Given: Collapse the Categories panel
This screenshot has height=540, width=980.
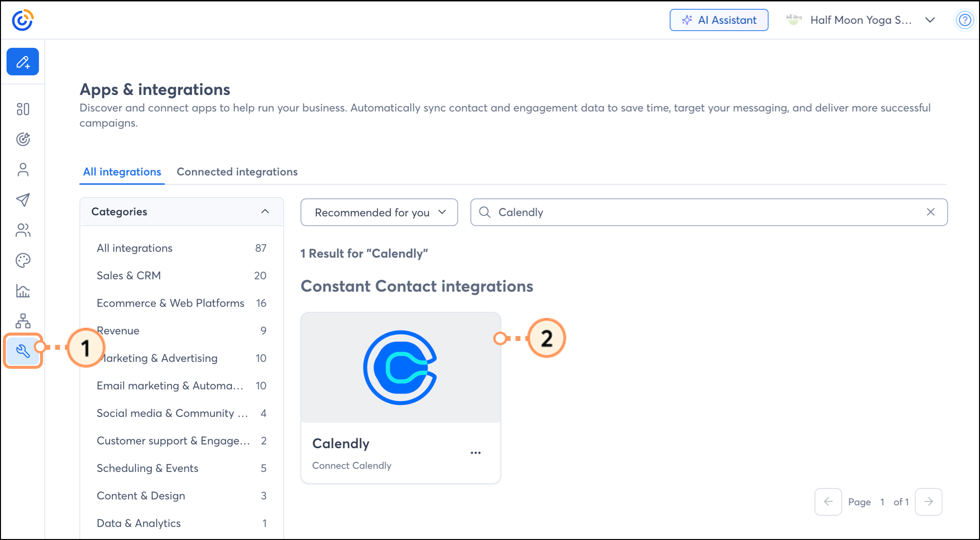Looking at the screenshot, I should click(x=265, y=212).
